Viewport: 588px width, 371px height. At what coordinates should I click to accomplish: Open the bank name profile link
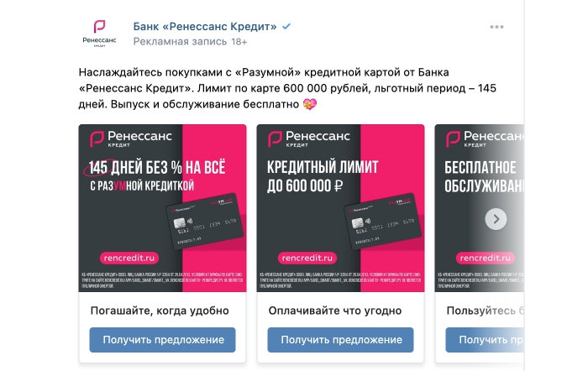(205, 27)
